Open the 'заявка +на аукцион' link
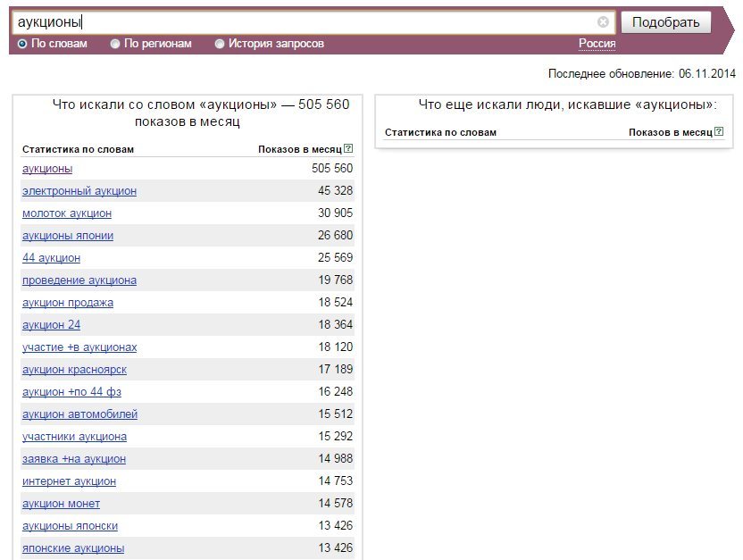The image size is (743, 560). click(x=74, y=458)
